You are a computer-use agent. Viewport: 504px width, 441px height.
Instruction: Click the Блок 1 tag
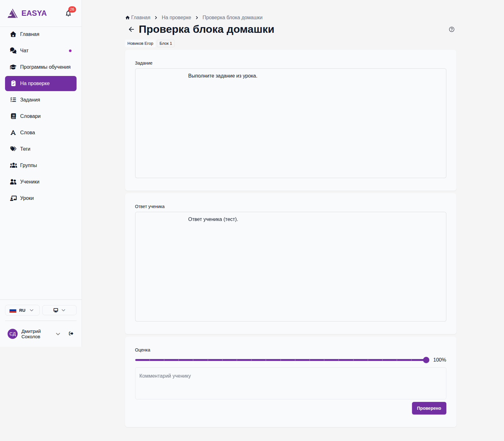tap(166, 44)
